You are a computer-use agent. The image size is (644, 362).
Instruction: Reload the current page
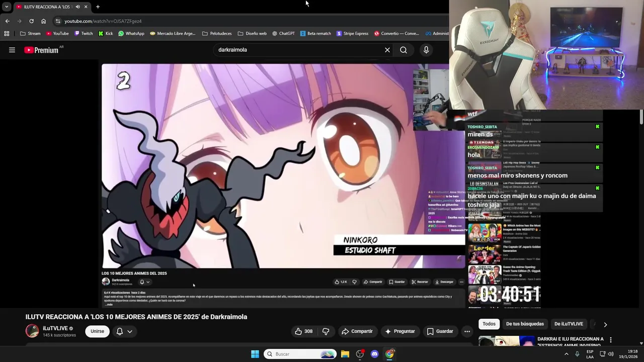pos(31,21)
